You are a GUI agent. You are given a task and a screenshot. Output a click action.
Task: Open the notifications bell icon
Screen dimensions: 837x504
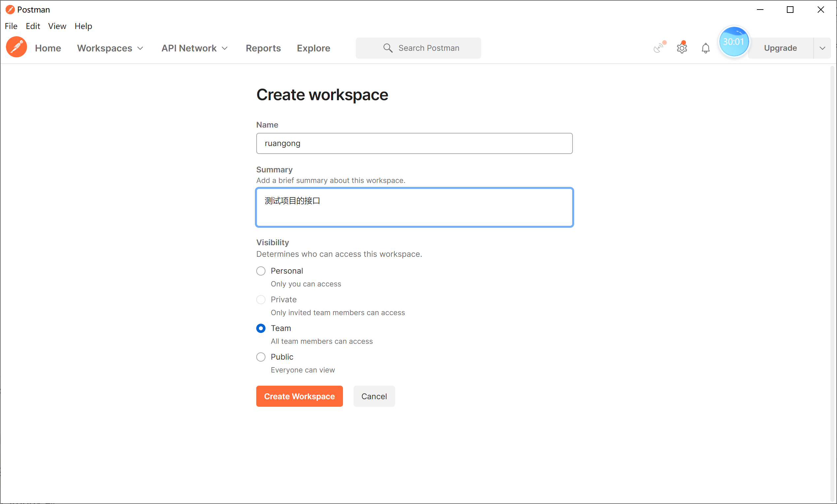[705, 48]
